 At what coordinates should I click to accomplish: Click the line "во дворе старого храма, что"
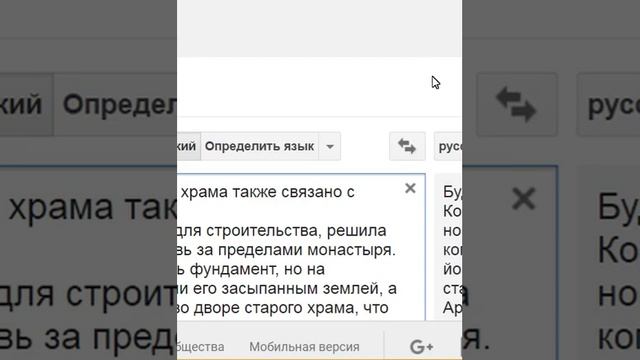pos(282,308)
